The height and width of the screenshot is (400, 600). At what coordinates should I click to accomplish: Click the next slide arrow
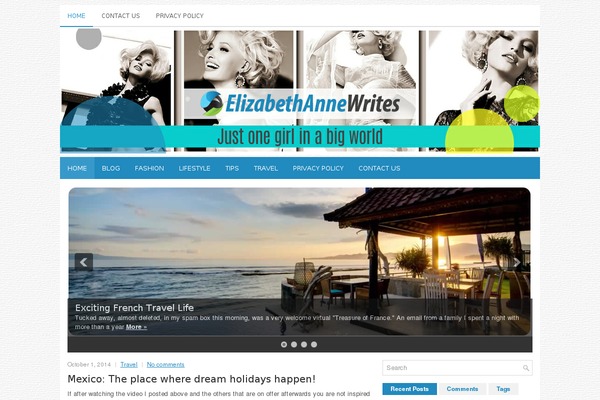tap(516, 262)
